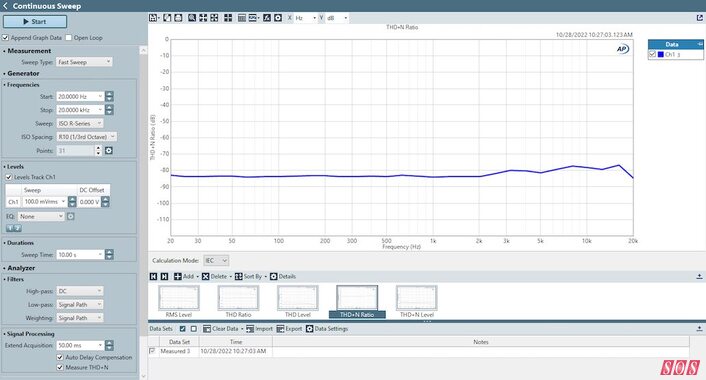Select the THD+N Ratio result thumbnail

357,302
